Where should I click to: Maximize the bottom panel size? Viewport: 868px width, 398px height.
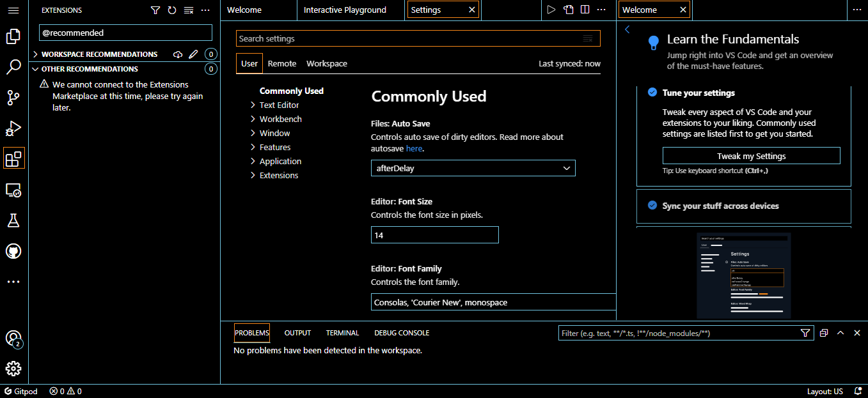point(840,333)
